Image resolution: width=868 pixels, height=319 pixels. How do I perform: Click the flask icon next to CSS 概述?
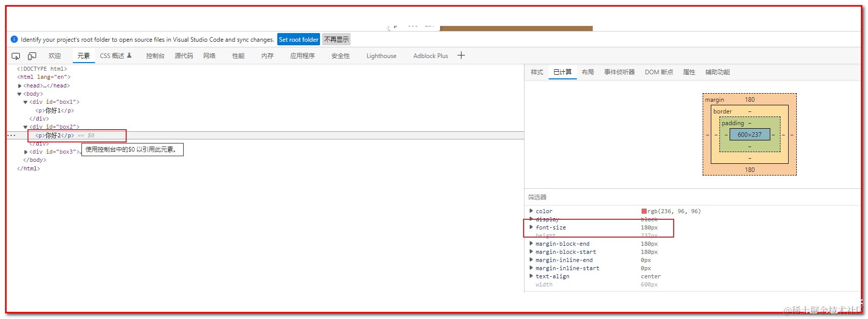pyautogui.click(x=129, y=55)
